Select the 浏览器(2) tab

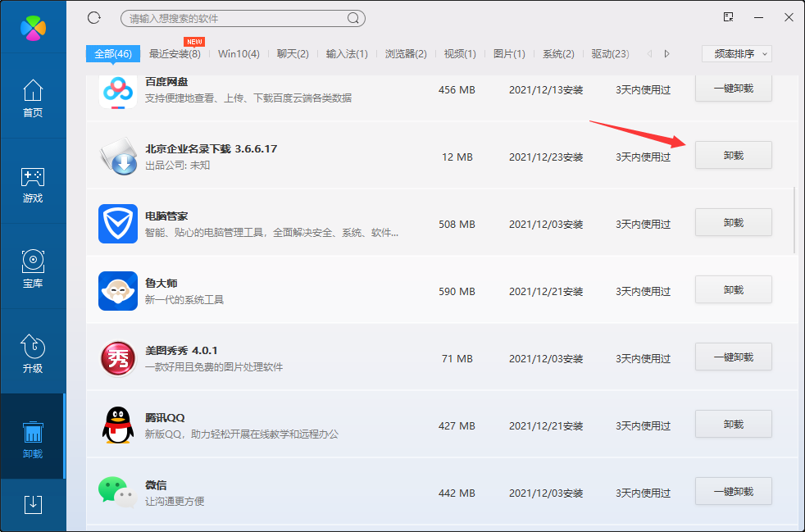tap(406, 54)
